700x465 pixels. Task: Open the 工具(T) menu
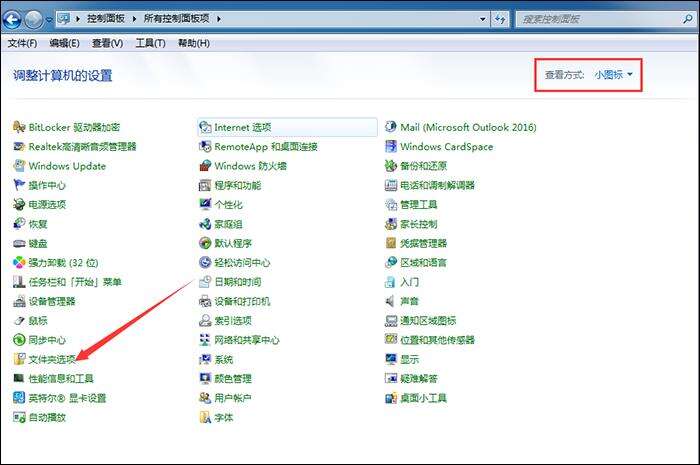(150, 43)
